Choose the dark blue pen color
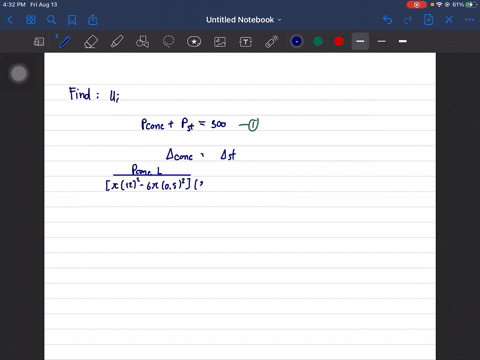 [x=297, y=41]
